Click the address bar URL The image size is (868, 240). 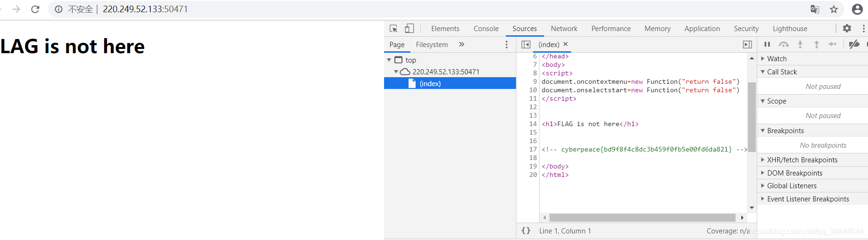(145, 9)
